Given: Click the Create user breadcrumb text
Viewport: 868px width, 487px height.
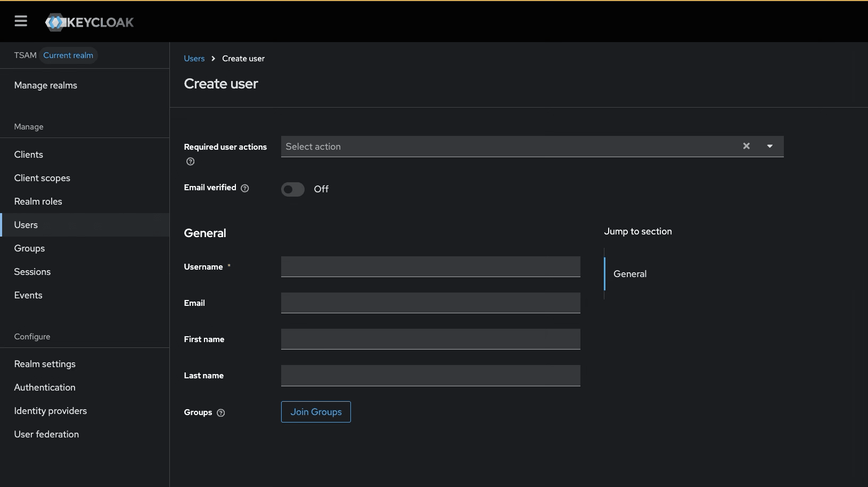Looking at the screenshot, I should click(243, 59).
